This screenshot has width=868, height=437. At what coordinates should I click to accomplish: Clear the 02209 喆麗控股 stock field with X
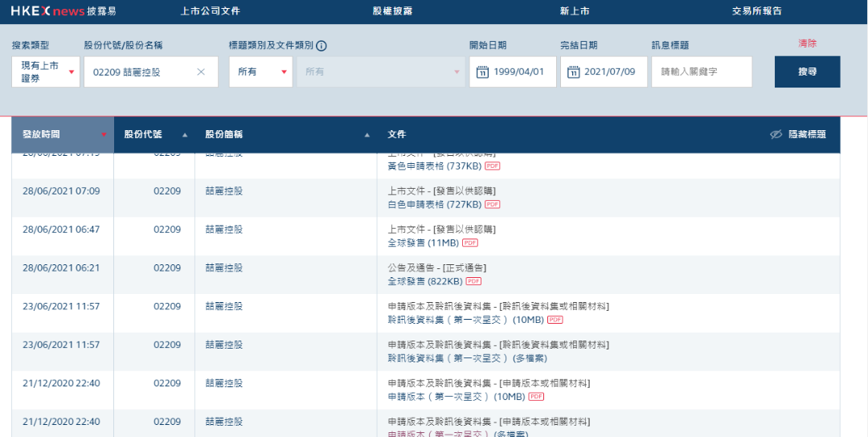pyautogui.click(x=201, y=72)
